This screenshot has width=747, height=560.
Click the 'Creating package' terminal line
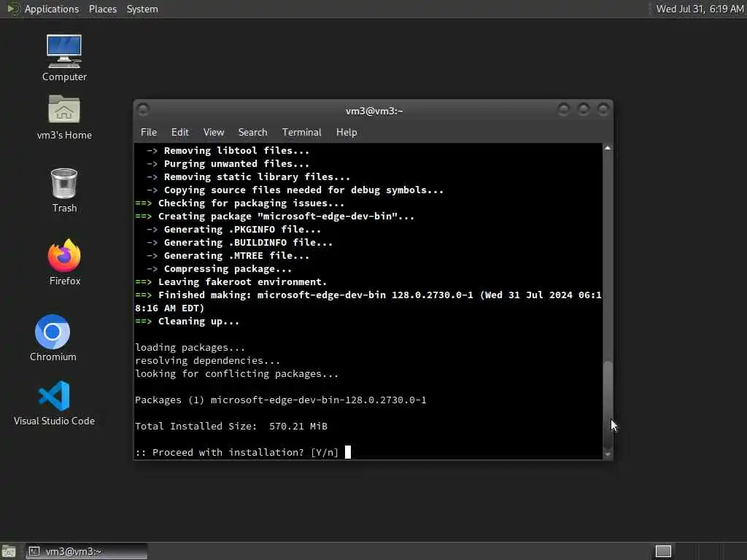275,216
